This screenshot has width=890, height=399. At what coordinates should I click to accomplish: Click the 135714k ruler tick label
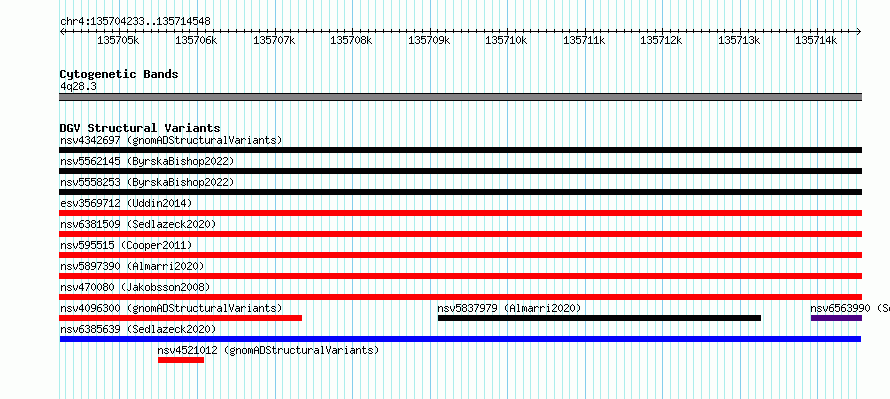tap(816, 40)
